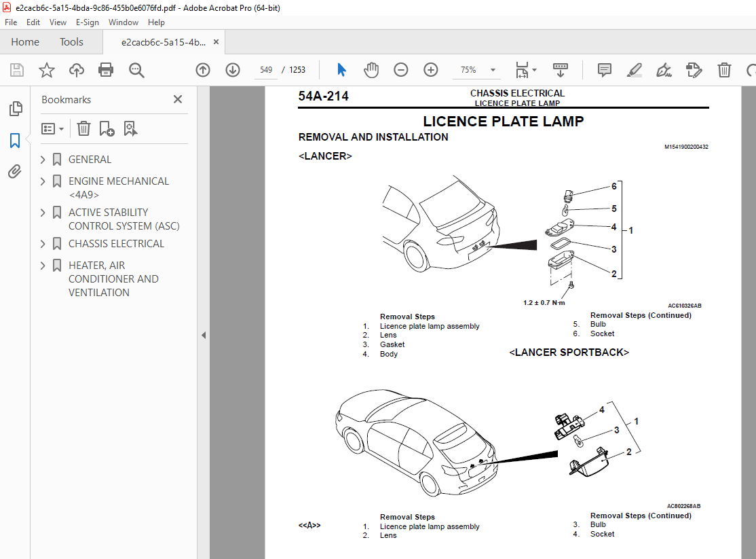Click the scrolling mode keyboard-style icon

[561, 70]
